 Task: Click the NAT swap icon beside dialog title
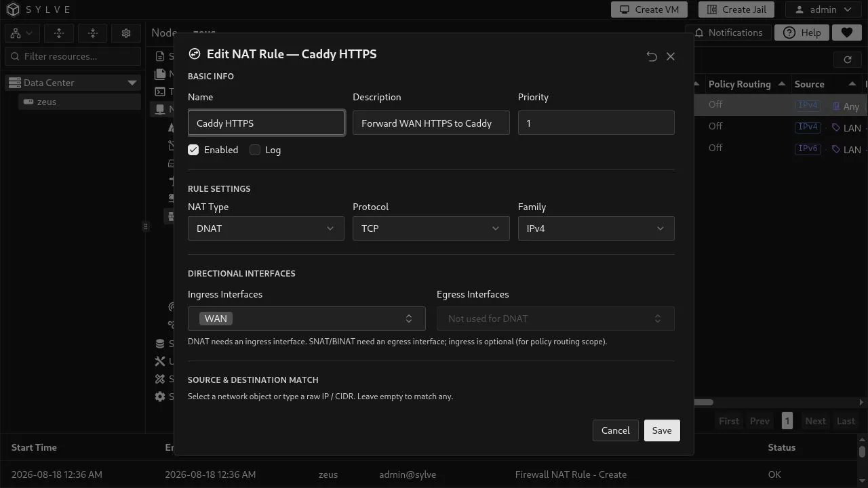click(195, 54)
